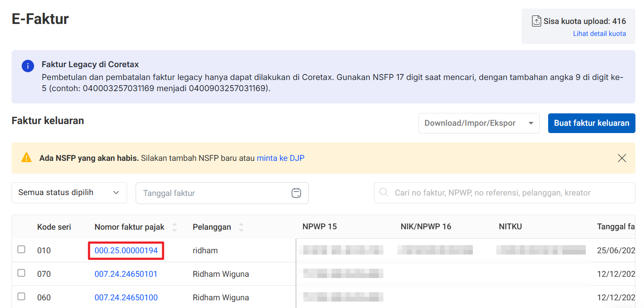Click the yellow warning triangle icon
The image size is (644, 308).
[27, 158]
